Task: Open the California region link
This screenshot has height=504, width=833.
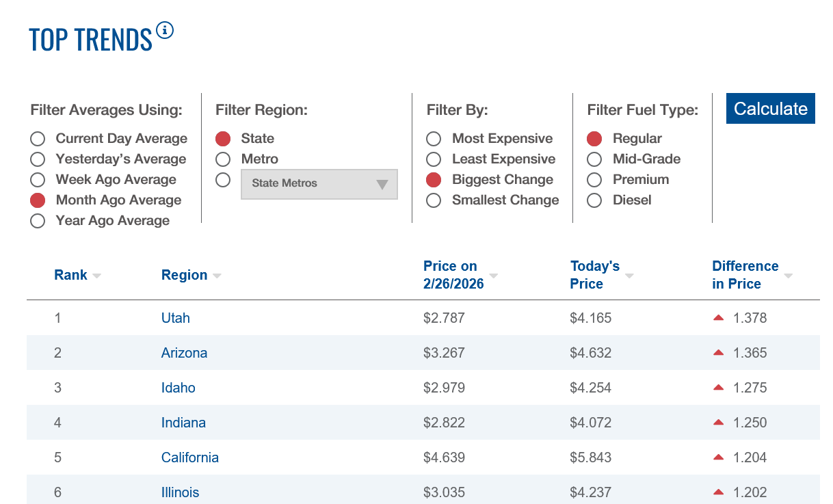Action: tap(190, 457)
